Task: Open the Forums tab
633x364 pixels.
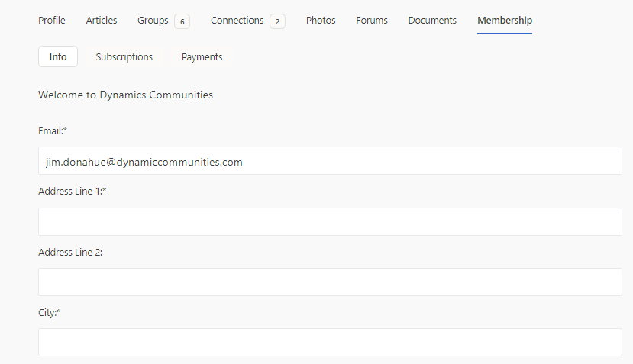Action: 372,20
